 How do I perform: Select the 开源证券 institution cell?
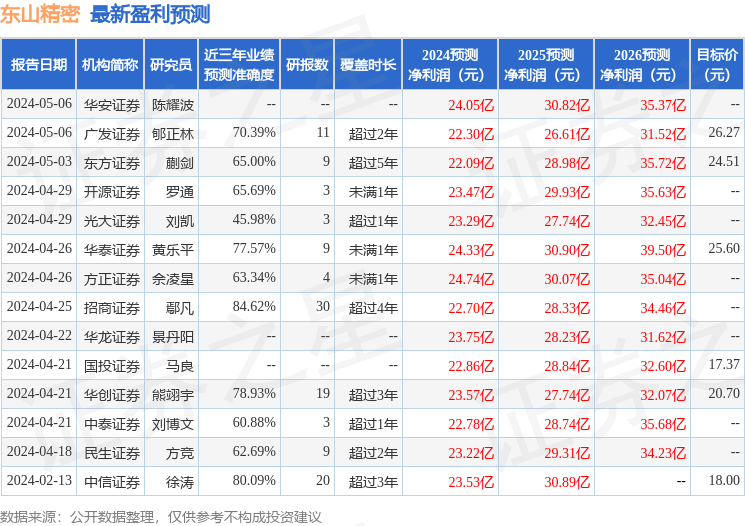point(112,191)
